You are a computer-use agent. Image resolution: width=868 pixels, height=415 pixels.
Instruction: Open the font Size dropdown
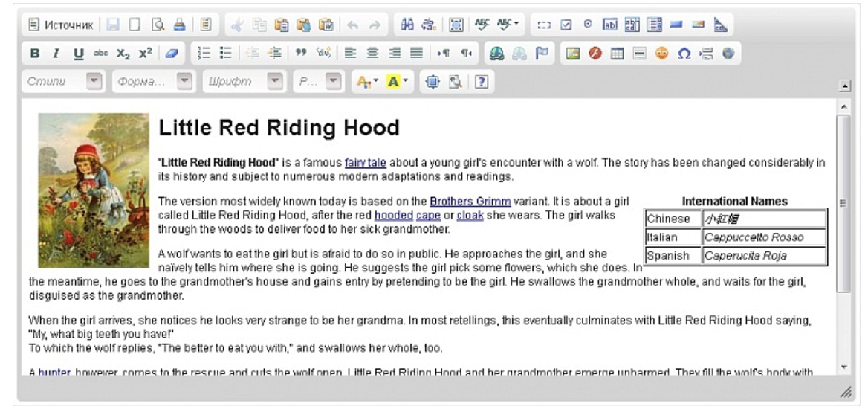click(x=318, y=82)
